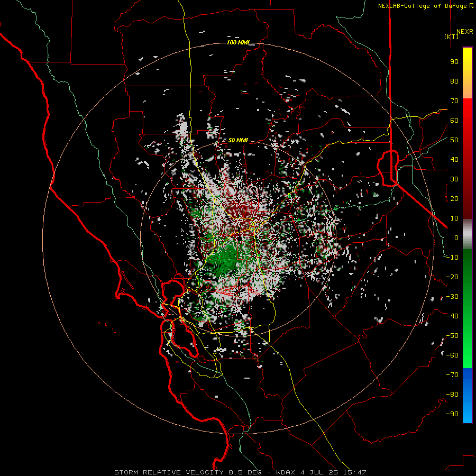476x476 pixels.
Task: Click the positive 30 scale value
Action: click(x=454, y=179)
